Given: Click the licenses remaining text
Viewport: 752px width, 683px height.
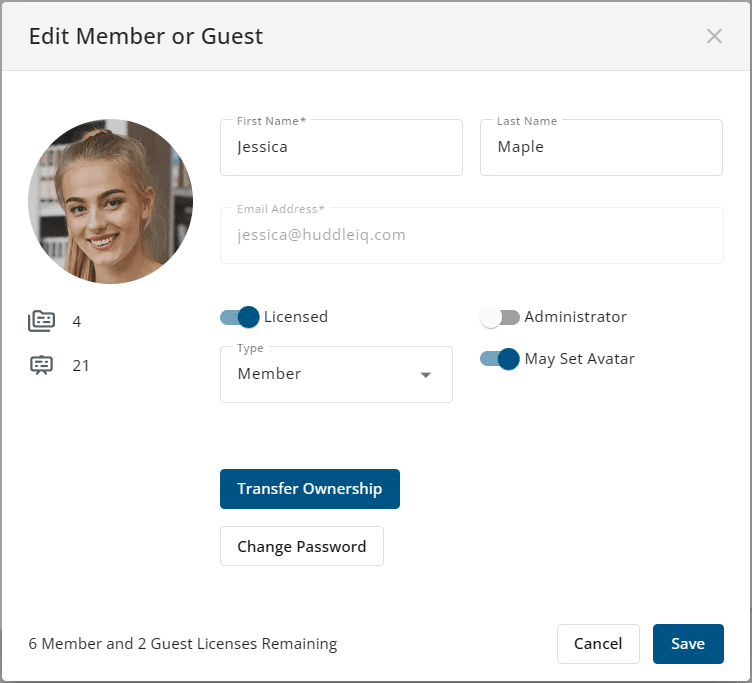Looking at the screenshot, I should [183, 644].
